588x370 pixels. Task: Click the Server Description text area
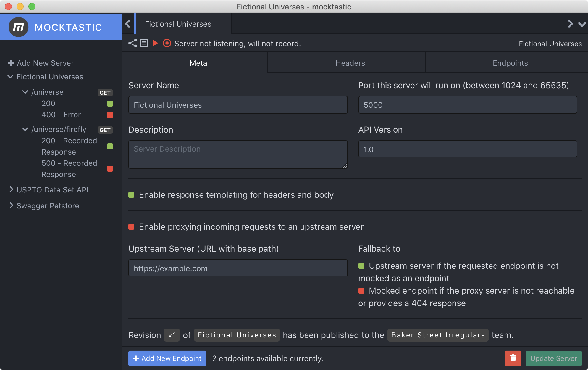point(238,155)
